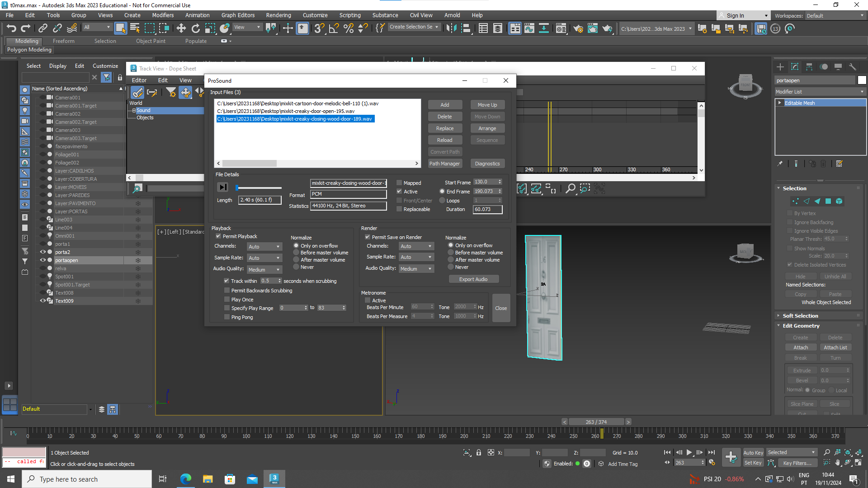
Task: Open the Hierarchy command panel tab
Action: (809, 67)
